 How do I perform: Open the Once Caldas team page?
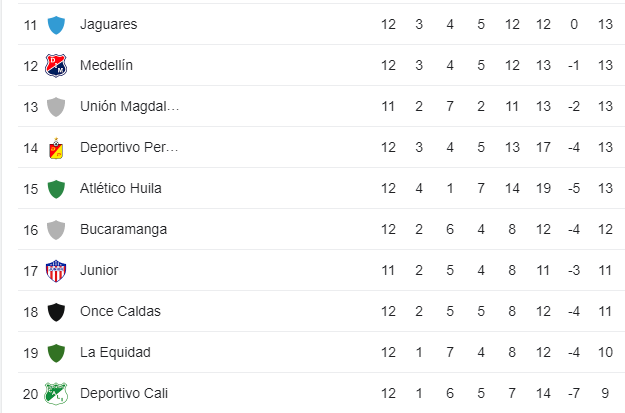click(x=120, y=312)
